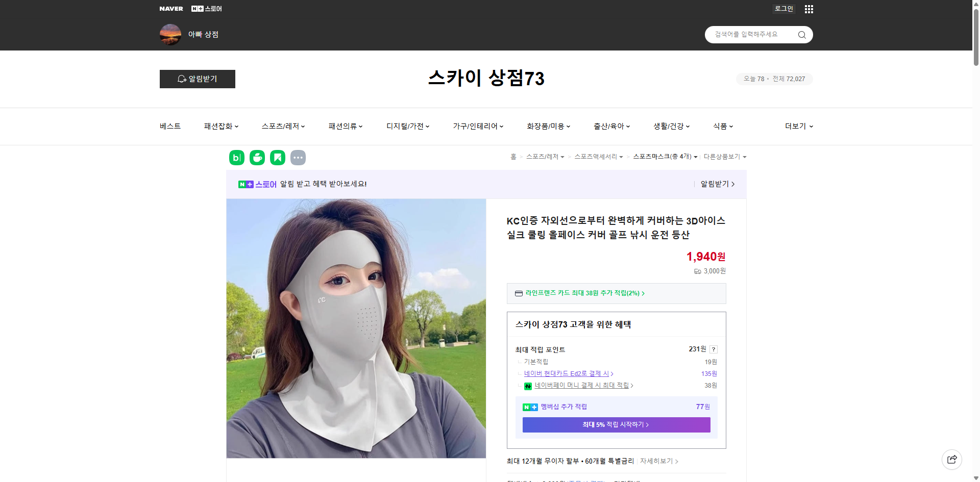The height and width of the screenshot is (482, 980).
Task: Open the Naver apps grid icon
Action: click(x=808, y=9)
